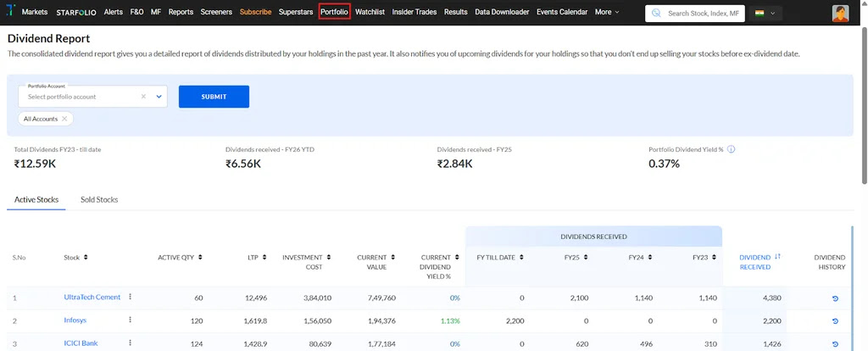Screen dimensions: 868x351
Task: Open the Infosys stock link
Action: click(x=75, y=320)
